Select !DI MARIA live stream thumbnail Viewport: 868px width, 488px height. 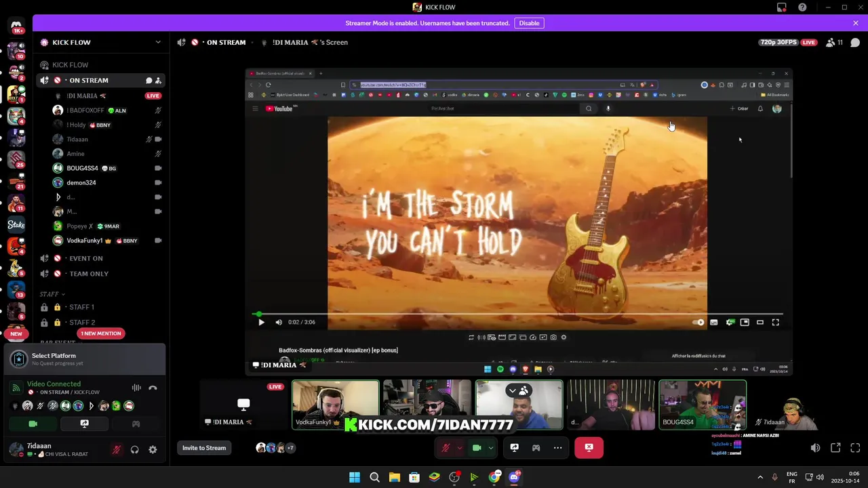click(x=243, y=405)
